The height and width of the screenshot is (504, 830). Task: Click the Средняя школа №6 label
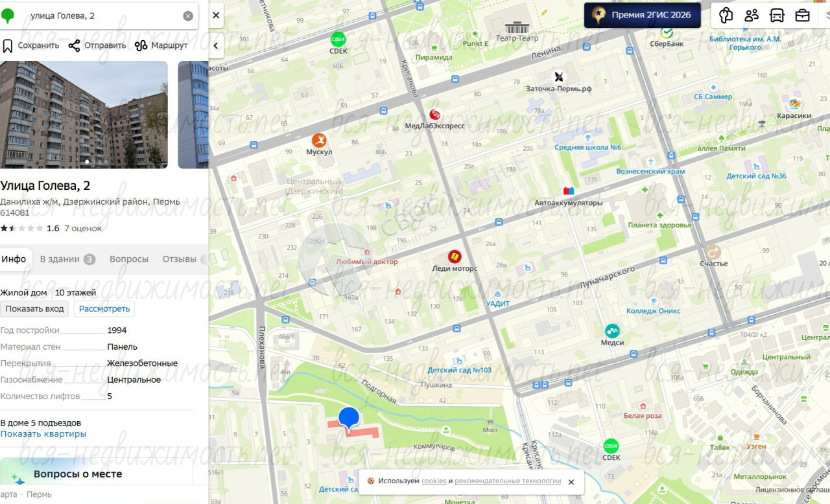588,148
